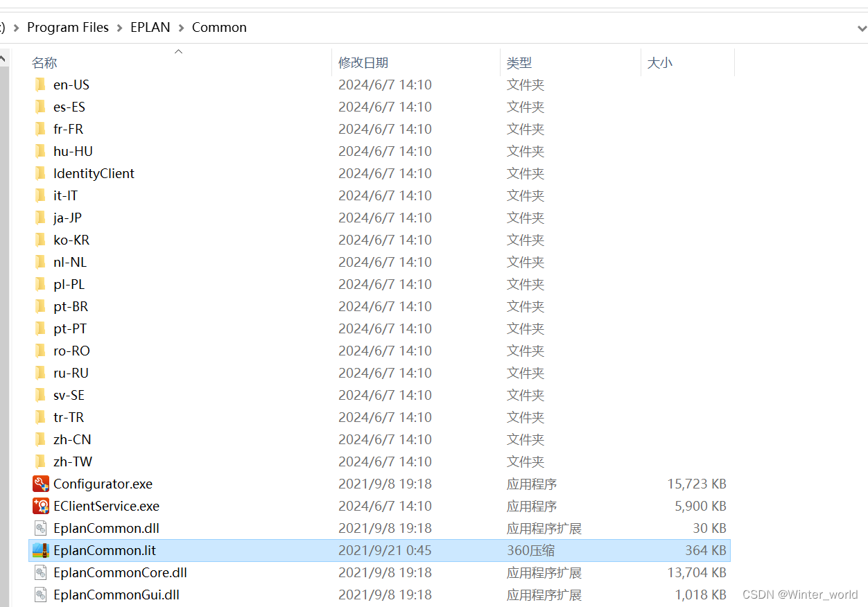The width and height of the screenshot is (868, 607).
Task: Select the ja-JP folder icon
Action: [x=40, y=218]
